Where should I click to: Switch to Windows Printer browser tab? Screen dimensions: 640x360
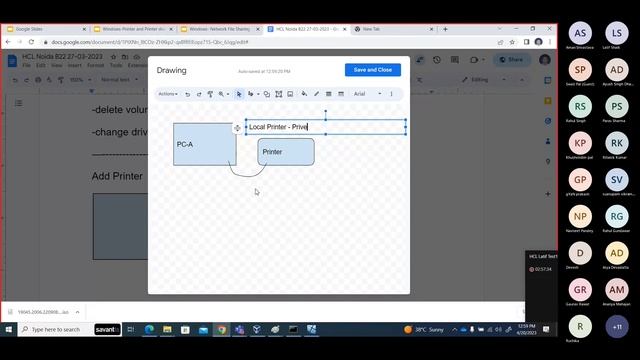tap(133, 29)
